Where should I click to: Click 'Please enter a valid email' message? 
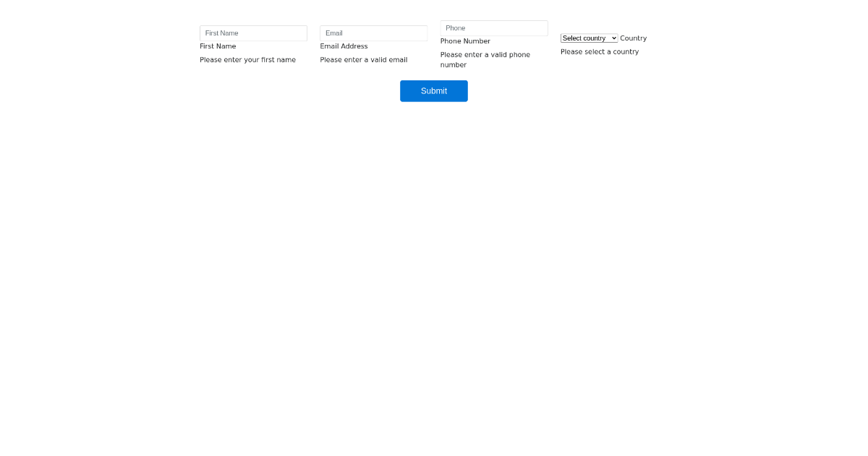point(363,60)
